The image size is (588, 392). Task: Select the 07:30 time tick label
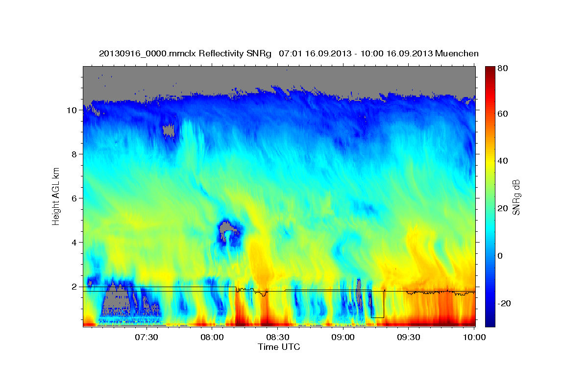coord(147,337)
